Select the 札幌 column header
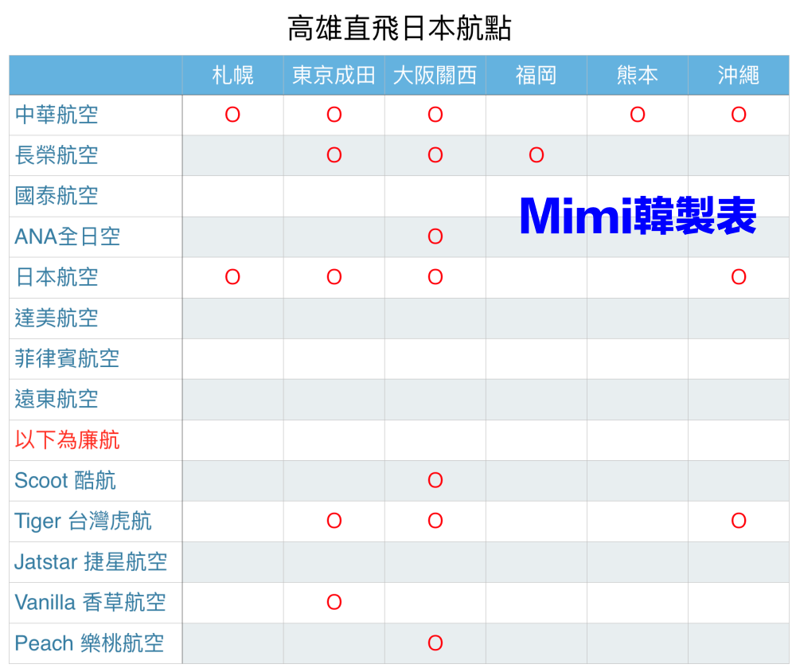Screen dimensions: 796x672 point(232,75)
